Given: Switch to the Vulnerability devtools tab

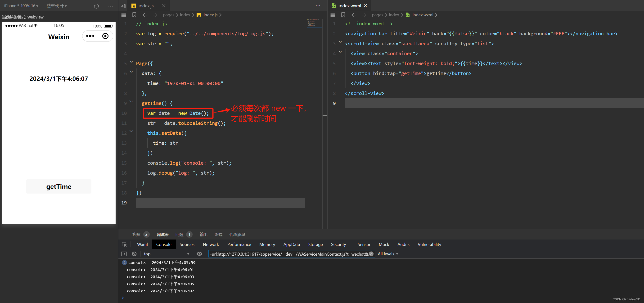Looking at the screenshot, I should (x=429, y=244).
